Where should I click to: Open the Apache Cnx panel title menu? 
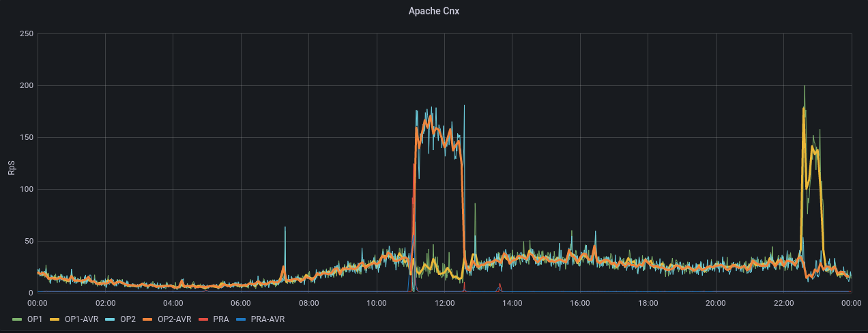(x=433, y=11)
